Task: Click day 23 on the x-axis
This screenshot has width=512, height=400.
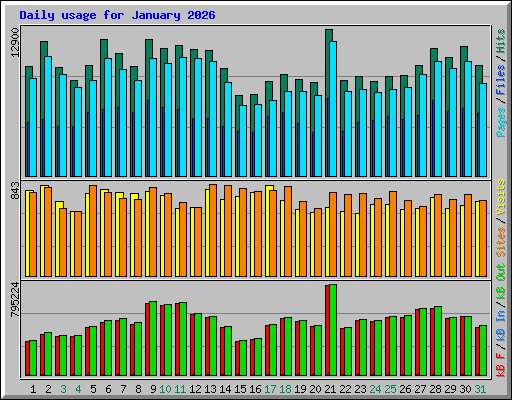Action: 360,389
